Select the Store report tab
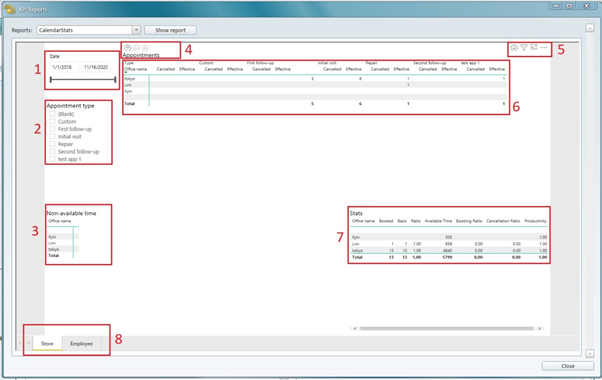This screenshot has height=380, width=602. (47, 344)
